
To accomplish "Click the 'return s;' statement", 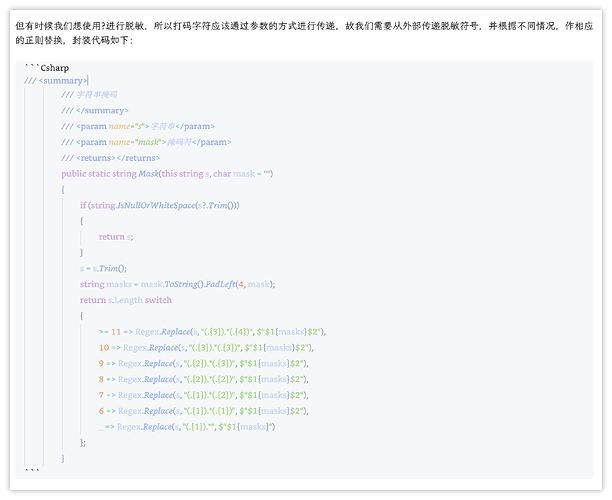I will (116, 237).
